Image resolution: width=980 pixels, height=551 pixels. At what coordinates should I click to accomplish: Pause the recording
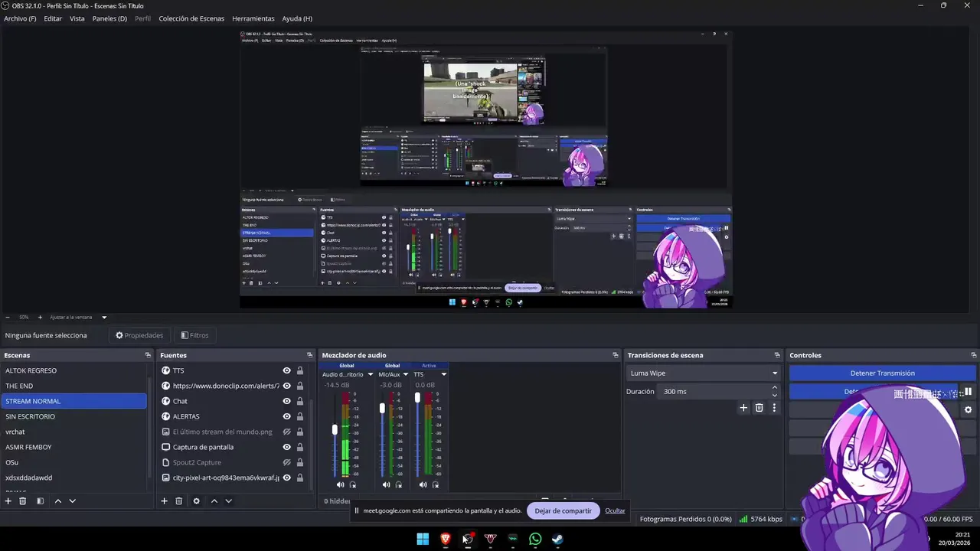(968, 392)
